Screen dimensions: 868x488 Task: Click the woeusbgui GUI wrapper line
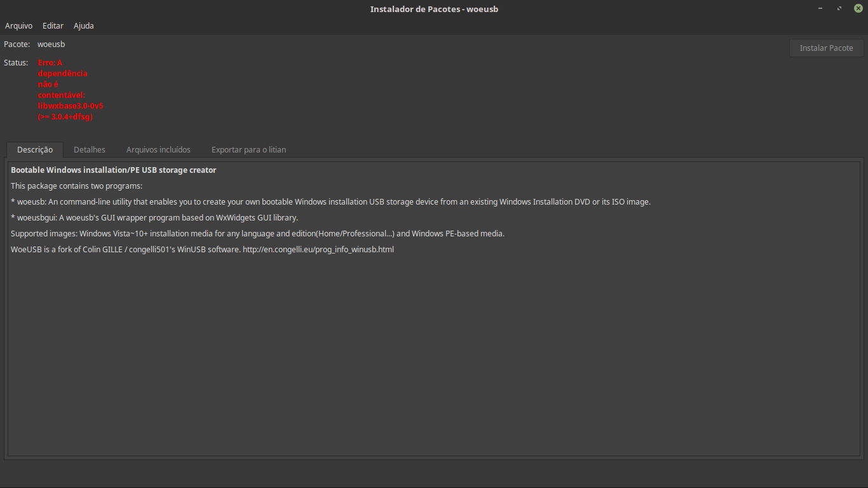(154, 218)
